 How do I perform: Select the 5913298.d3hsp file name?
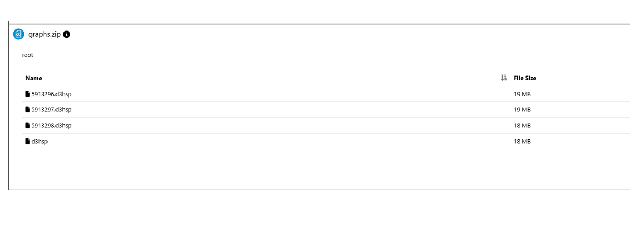coord(51,126)
